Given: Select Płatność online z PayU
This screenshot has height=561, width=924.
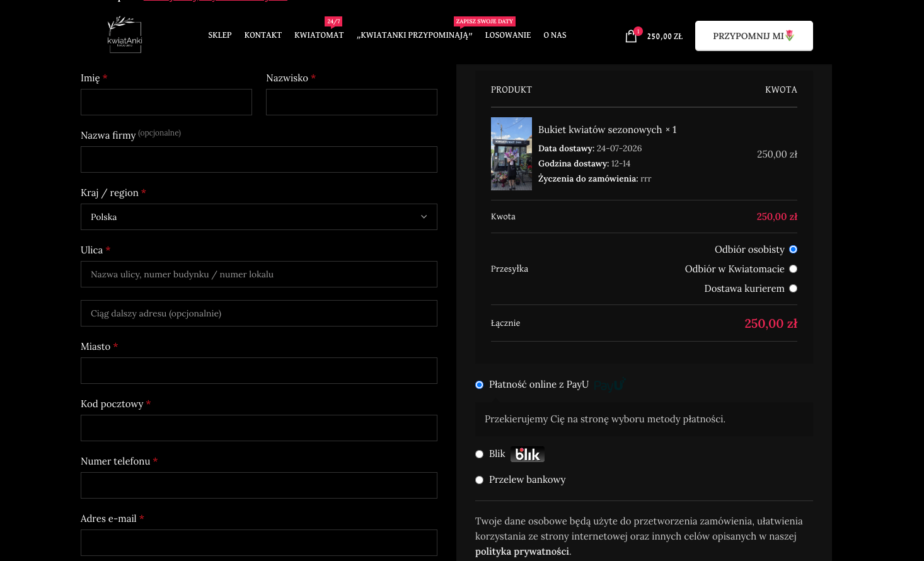Looking at the screenshot, I should (479, 385).
